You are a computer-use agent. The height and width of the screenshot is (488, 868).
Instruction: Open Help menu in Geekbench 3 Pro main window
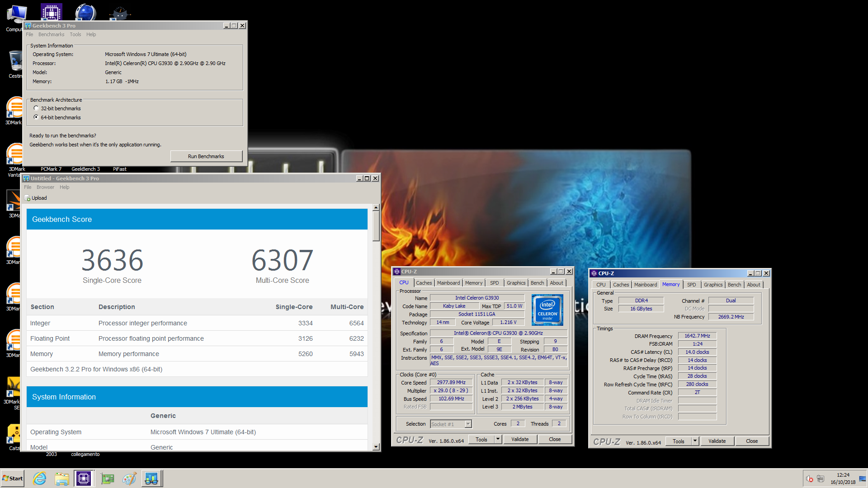tap(91, 34)
